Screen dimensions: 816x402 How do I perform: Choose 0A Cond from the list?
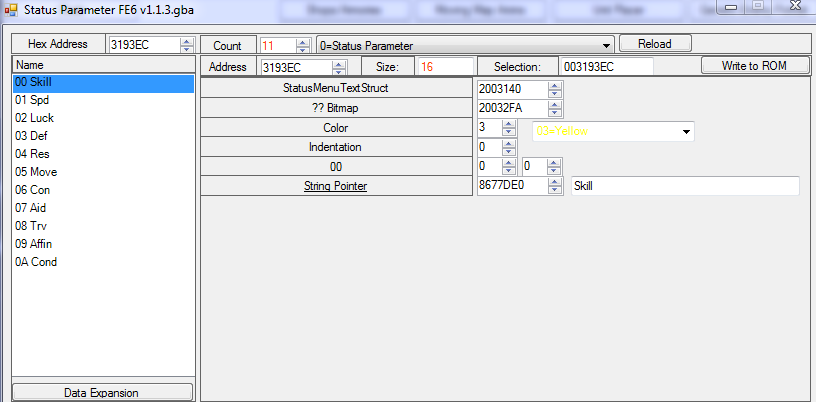[36, 262]
